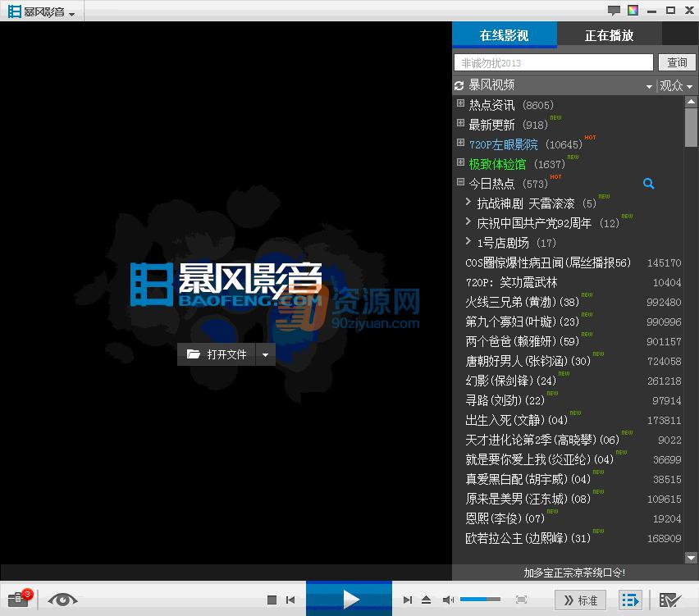Open the 观众 sort dropdown
This screenshot has width=699, height=616.
(x=676, y=85)
